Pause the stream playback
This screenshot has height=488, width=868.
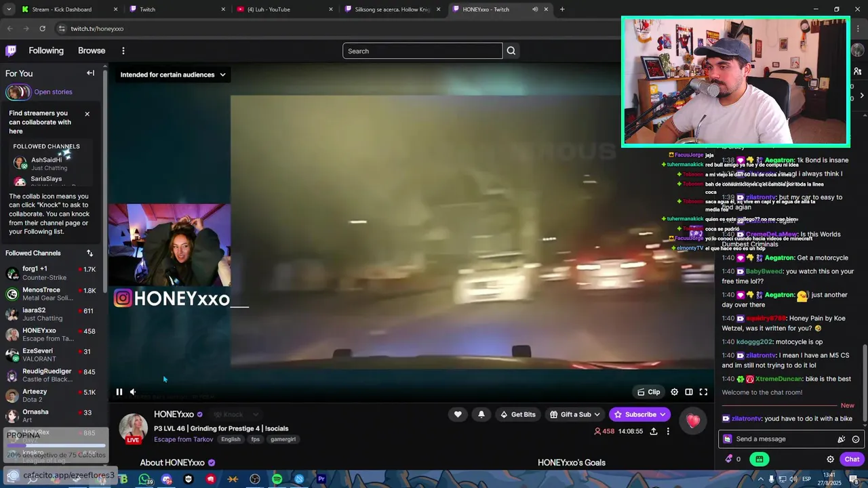(x=119, y=392)
